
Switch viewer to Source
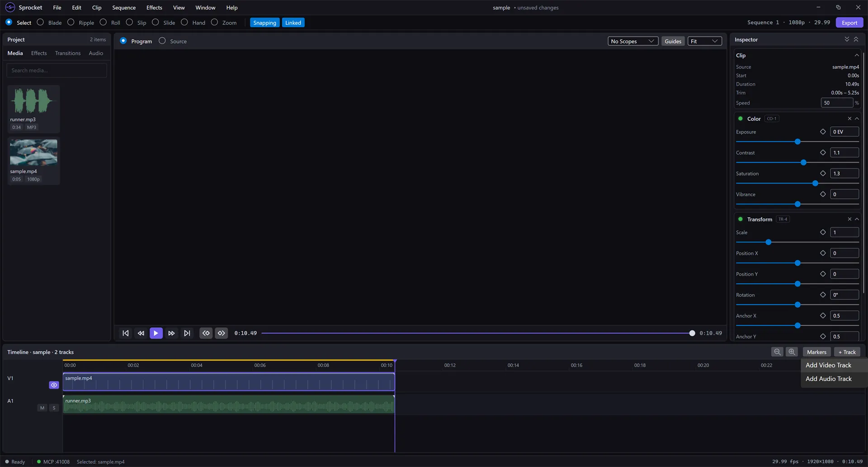coord(173,41)
